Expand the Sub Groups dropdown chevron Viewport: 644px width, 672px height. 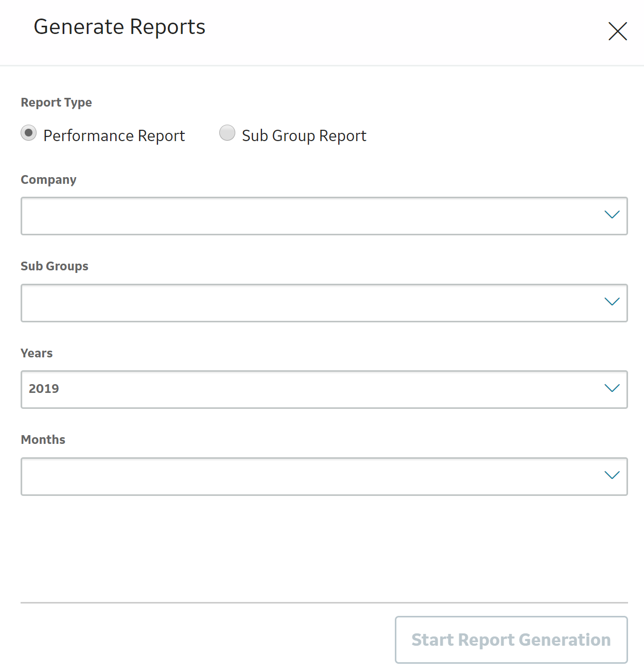pyautogui.click(x=612, y=302)
